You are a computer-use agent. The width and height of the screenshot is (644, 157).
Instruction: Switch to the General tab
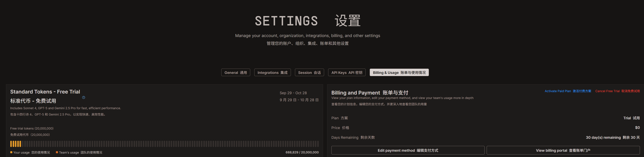[235, 72]
